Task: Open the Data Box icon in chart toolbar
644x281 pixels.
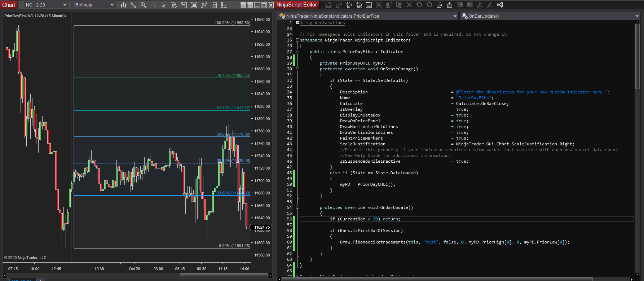Action: 173,5
